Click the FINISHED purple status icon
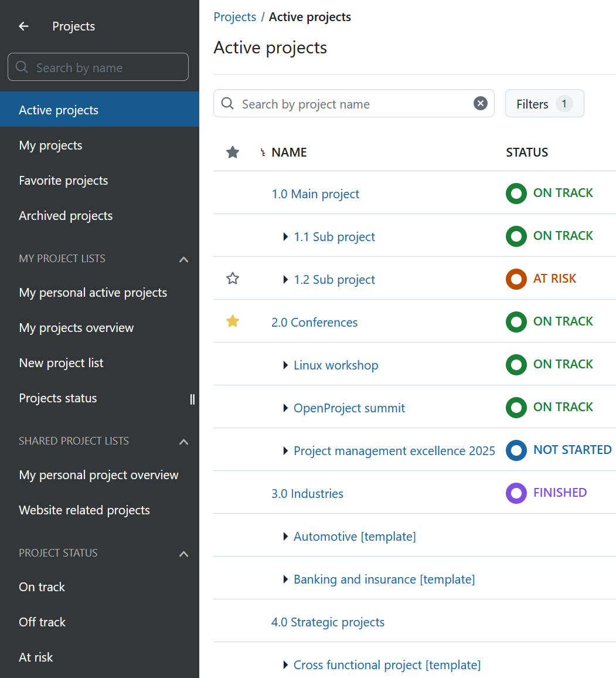 click(516, 493)
